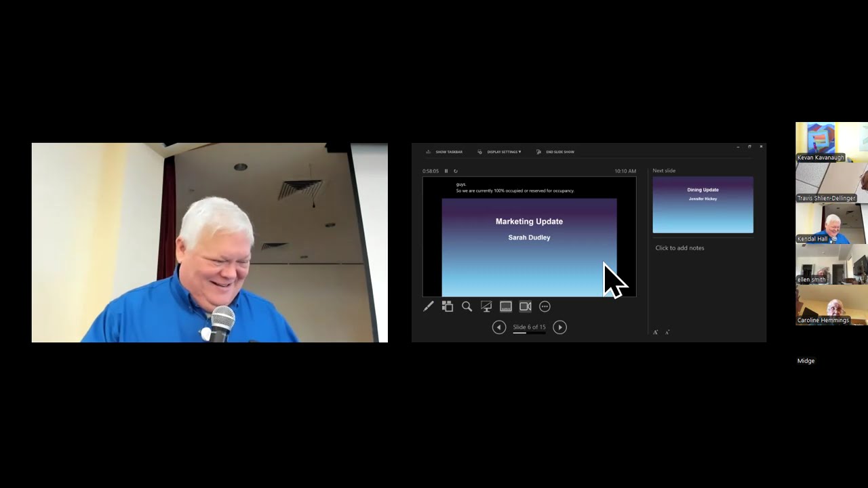The width and height of the screenshot is (868, 488).
Task: Click Show Taskbar in presenter view
Action: point(444,152)
